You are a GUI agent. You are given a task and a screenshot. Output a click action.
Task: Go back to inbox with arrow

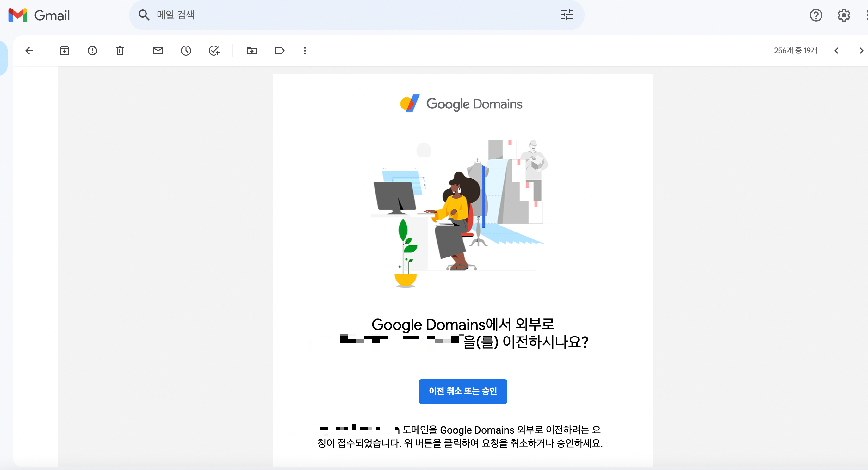click(29, 51)
